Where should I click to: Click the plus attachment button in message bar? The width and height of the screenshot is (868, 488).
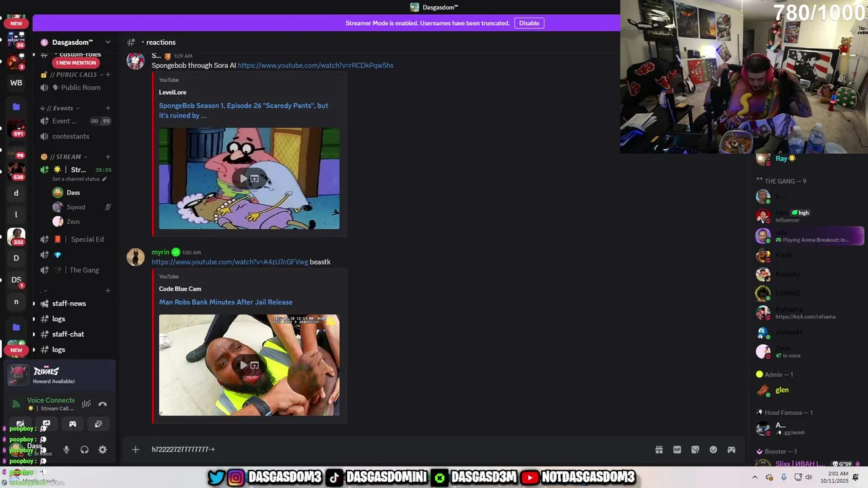(136, 449)
